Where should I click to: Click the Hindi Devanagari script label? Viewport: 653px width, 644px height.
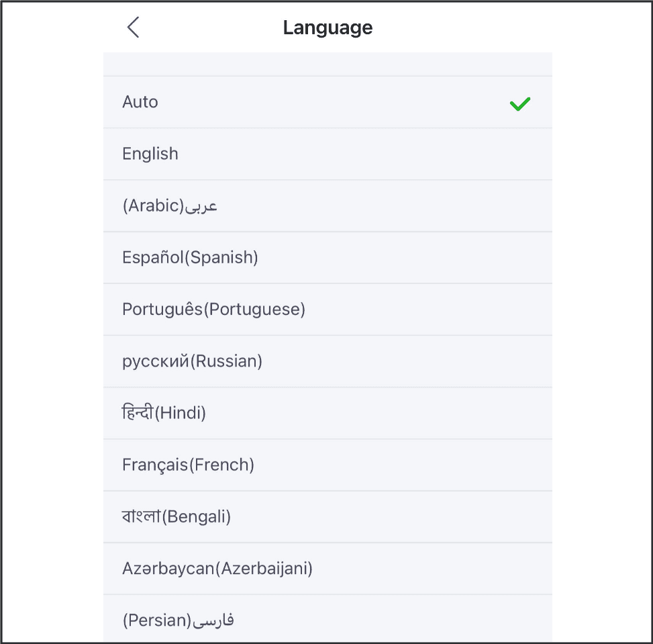138,412
